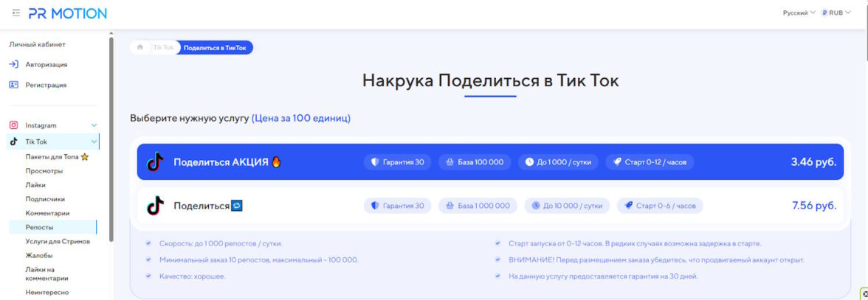The image size is (868, 300).
Task: Click the Tik Tok breadcrumb link
Action: coord(163,47)
